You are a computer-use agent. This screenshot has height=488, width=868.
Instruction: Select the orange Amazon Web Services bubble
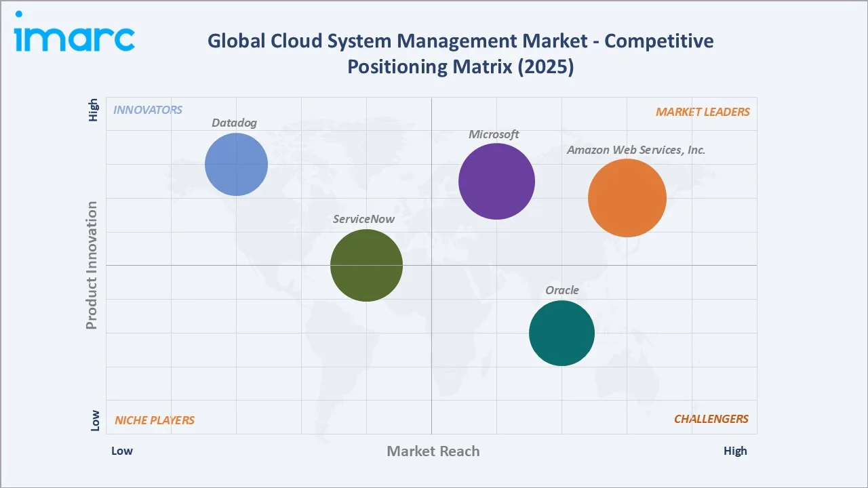[627, 198]
